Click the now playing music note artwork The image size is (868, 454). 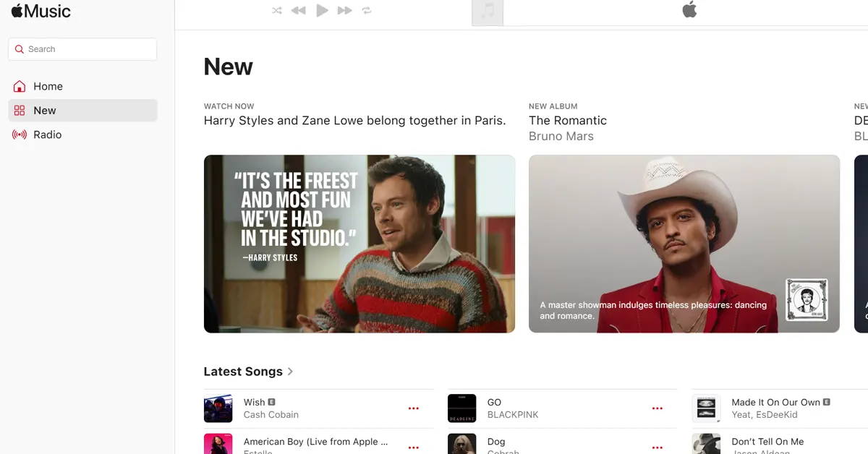pos(488,12)
